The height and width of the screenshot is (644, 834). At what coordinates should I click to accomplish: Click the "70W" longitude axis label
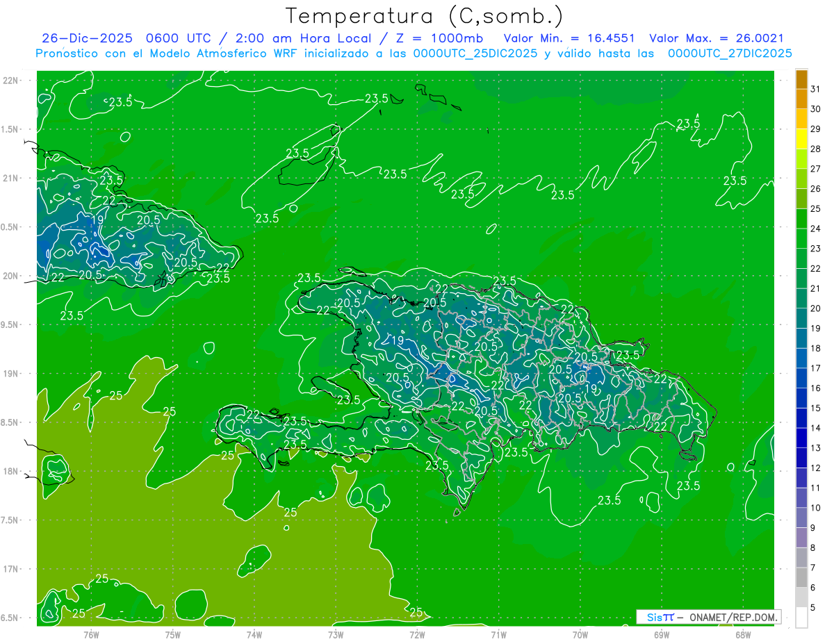pyautogui.click(x=580, y=635)
